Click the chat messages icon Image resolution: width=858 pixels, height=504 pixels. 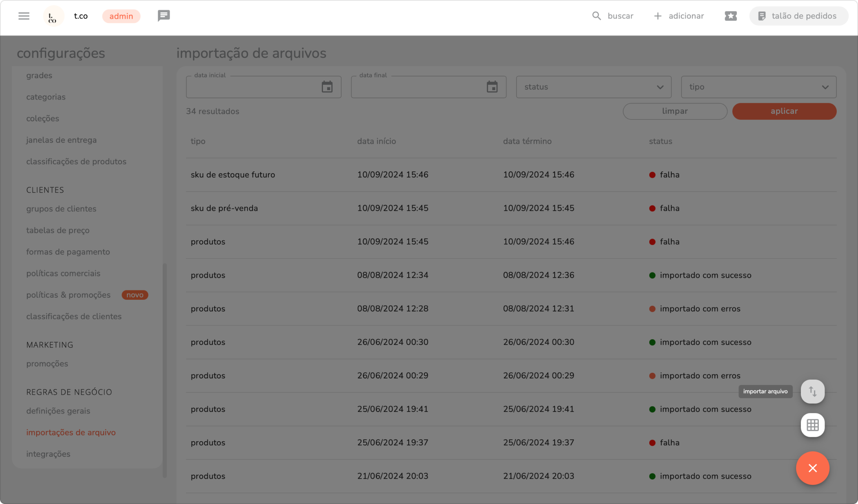click(x=164, y=16)
